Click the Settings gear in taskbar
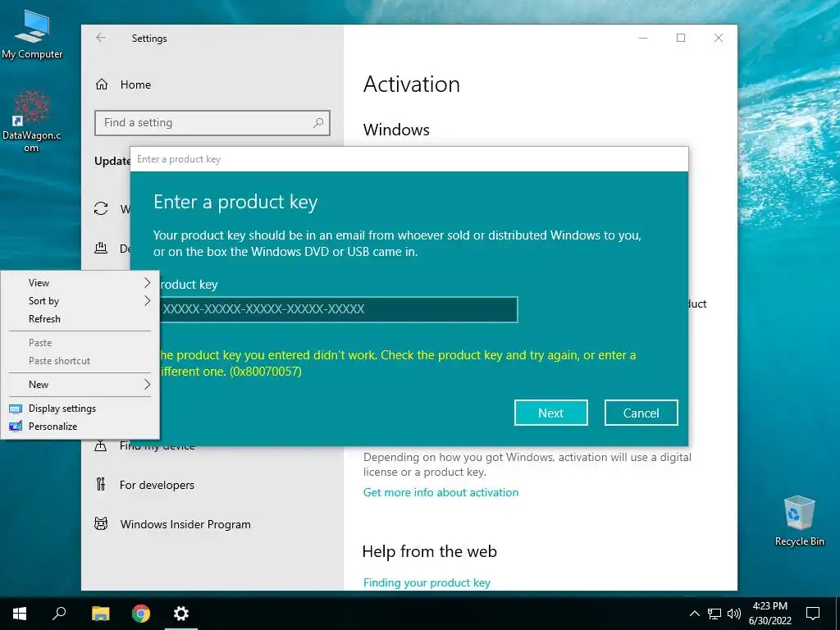840x630 pixels. [181, 614]
